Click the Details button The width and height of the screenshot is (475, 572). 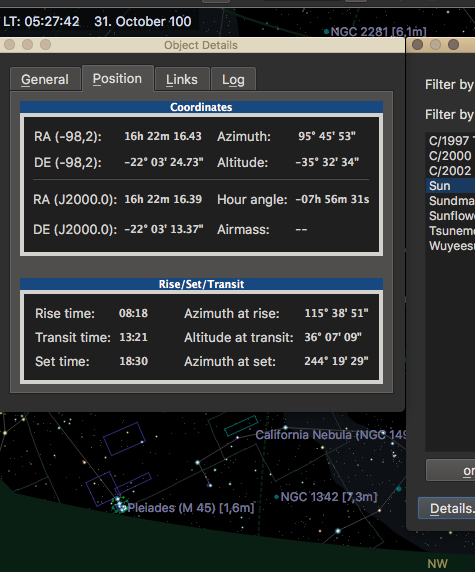(447, 508)
